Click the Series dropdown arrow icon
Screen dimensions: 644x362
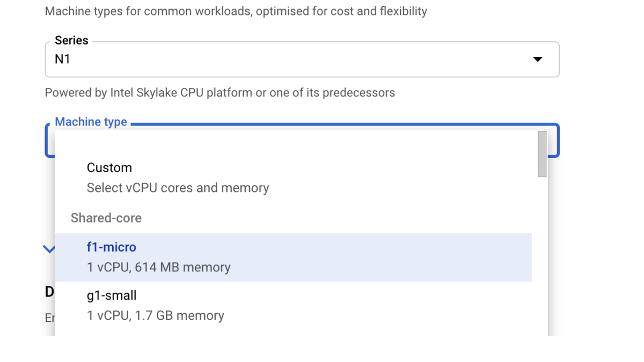click(x=537, y=59)
